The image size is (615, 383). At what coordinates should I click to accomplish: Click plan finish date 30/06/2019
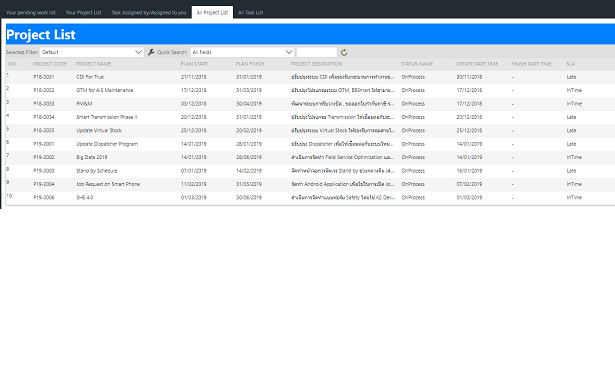249,198
